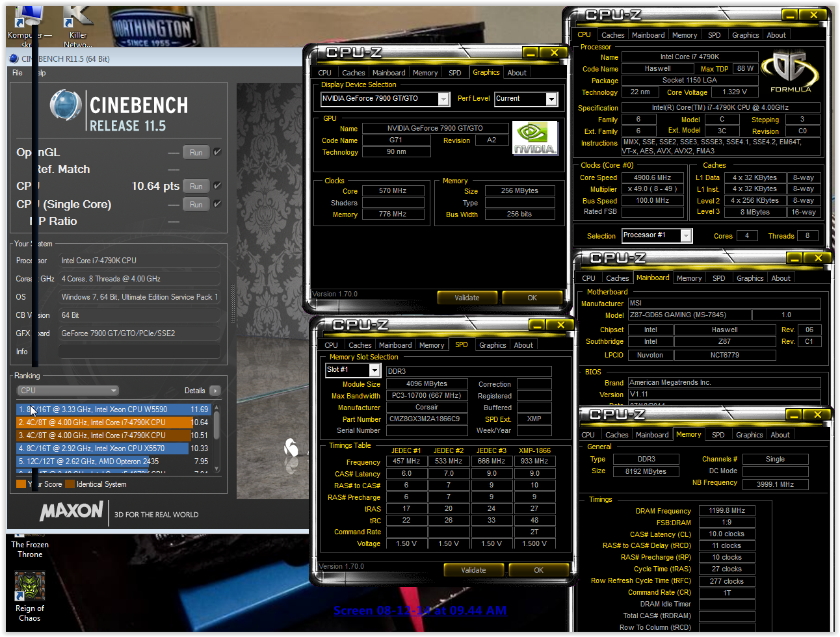Click the Details arrow icon in Ranking

pyautogui.click(x=215, y=391)
